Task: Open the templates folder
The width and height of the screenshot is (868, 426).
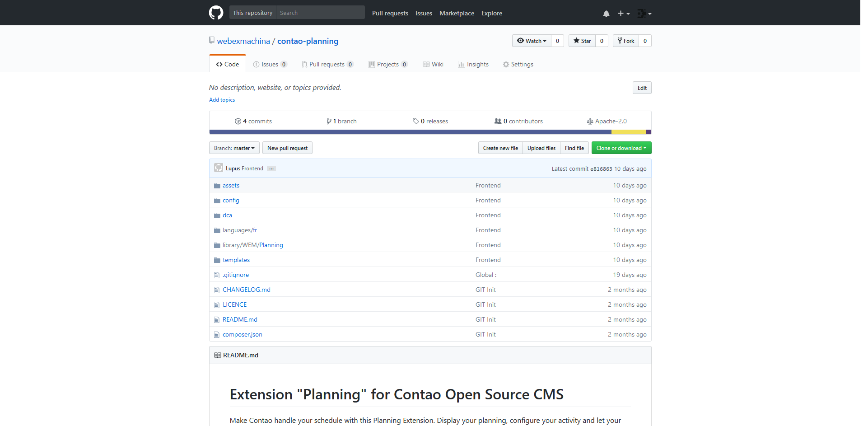Action: [236, 260]
